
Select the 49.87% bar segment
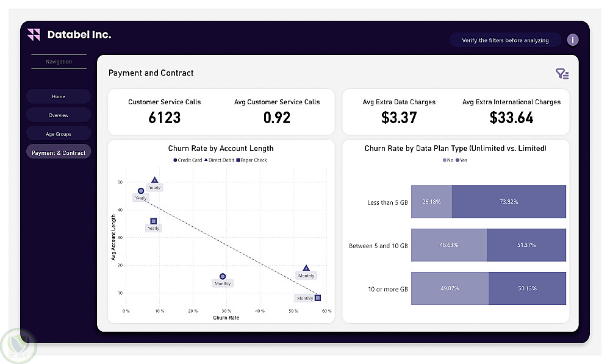(x=450, y=288)
